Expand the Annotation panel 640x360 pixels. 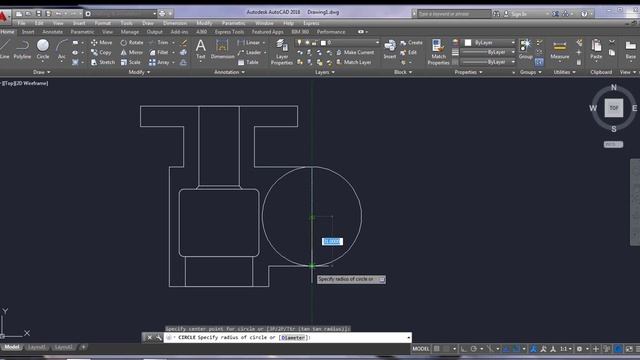pyautogui.click(x=229, y=72)
